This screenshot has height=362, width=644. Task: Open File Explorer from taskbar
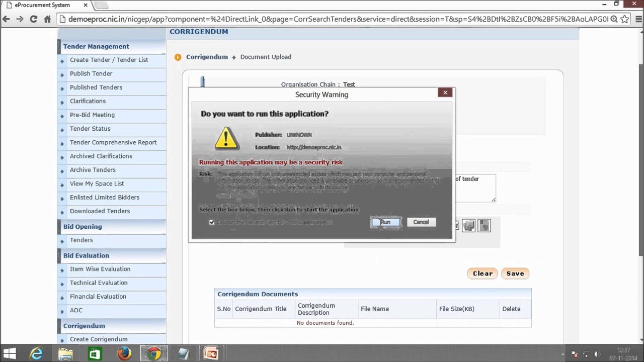pyautogui.click(x=65, y=354)
